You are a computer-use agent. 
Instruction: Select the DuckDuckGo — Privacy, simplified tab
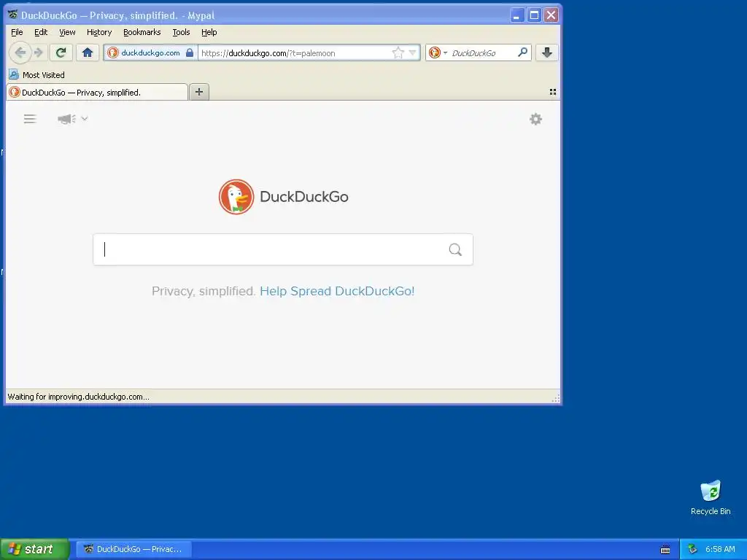coord(97,93)
